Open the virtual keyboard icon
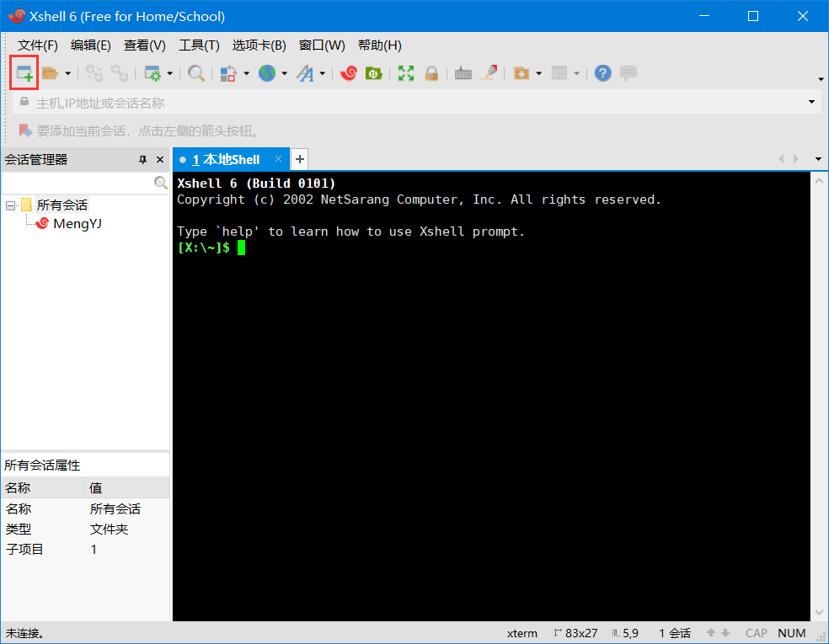Viewport: 829px width, 644px height. point(463,73)
